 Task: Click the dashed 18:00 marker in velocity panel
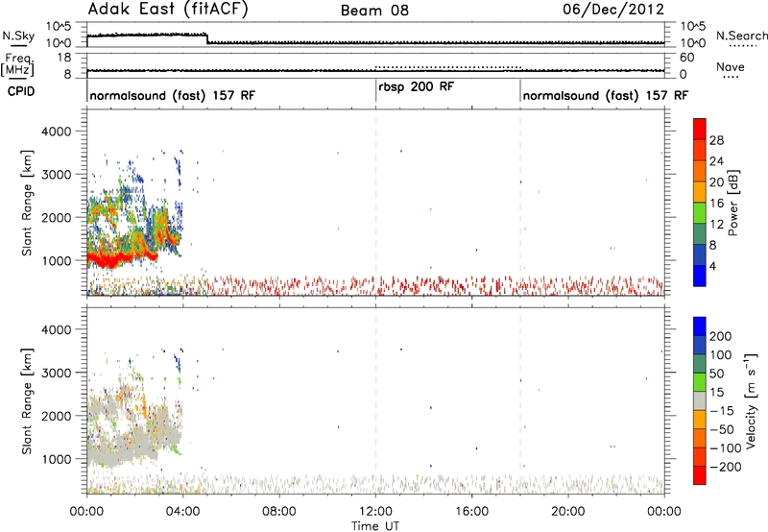point(520,400)
